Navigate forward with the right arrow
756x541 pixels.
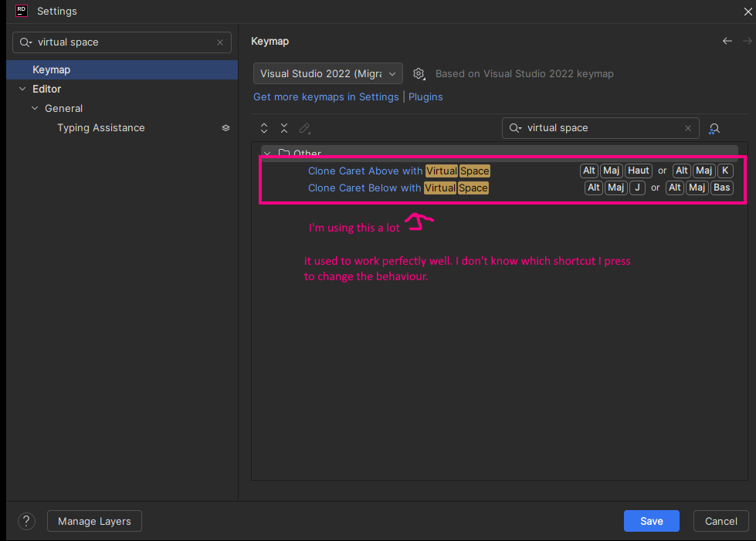(x=748, y=41)
